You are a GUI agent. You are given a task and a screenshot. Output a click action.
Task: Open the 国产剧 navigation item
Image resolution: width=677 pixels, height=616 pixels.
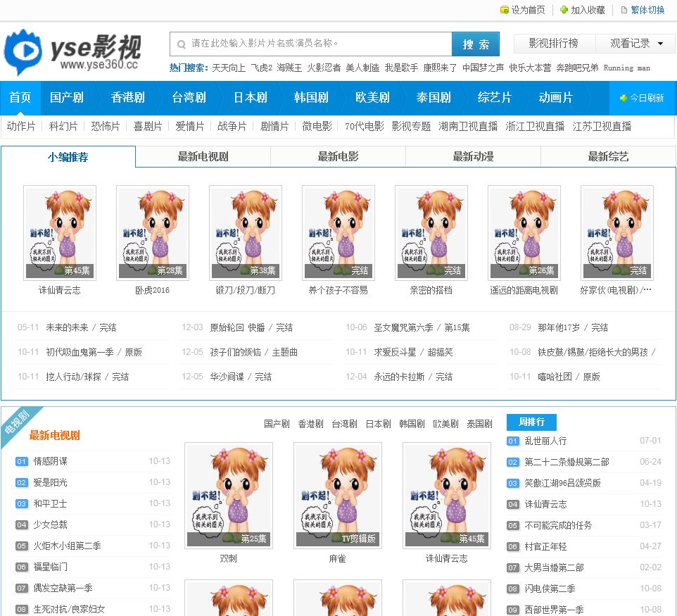tap(66, 98)
